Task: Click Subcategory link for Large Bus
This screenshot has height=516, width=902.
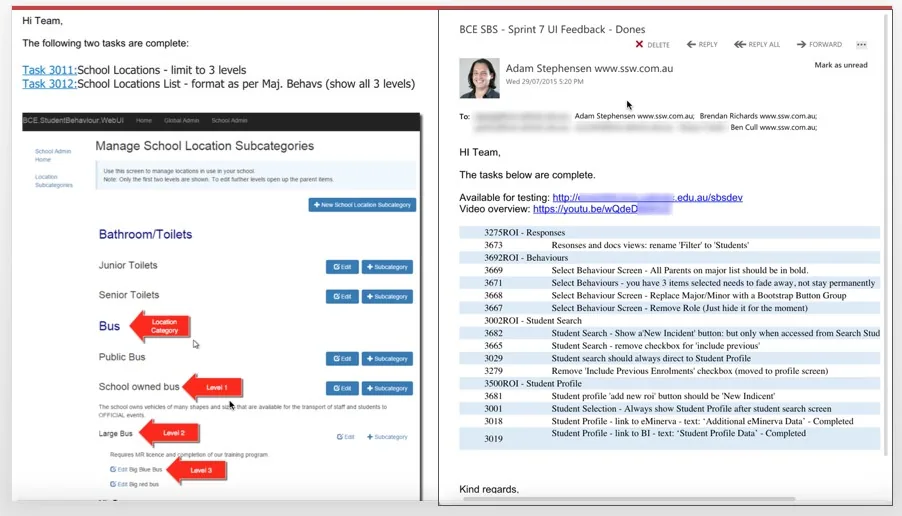Action: point(387,437)
